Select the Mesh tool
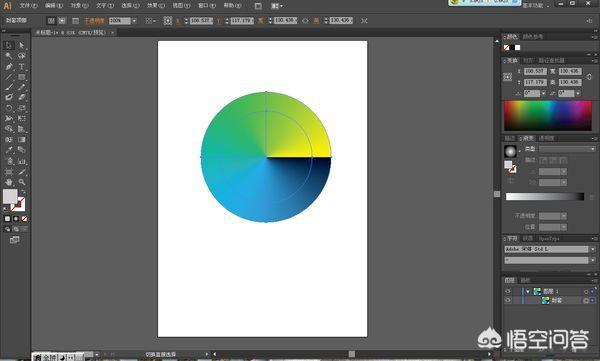 pos(9,140)
